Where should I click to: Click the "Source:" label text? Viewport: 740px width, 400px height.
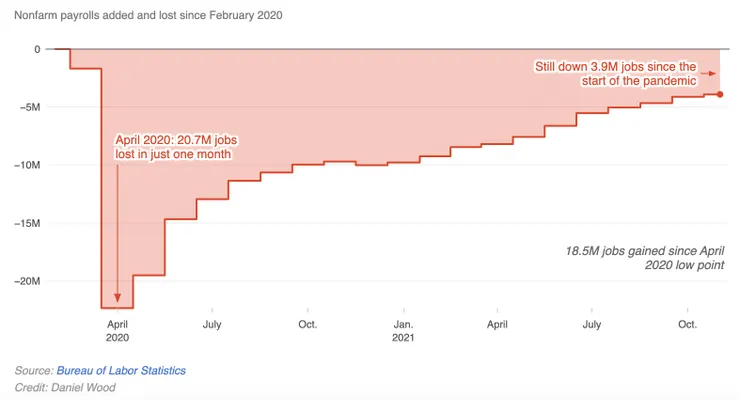coord(34,370)
